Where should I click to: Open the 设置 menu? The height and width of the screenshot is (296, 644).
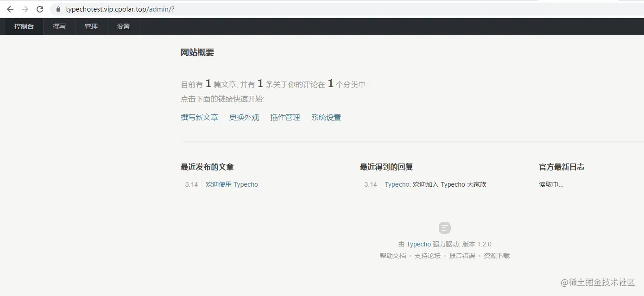(x=123, y=26)
